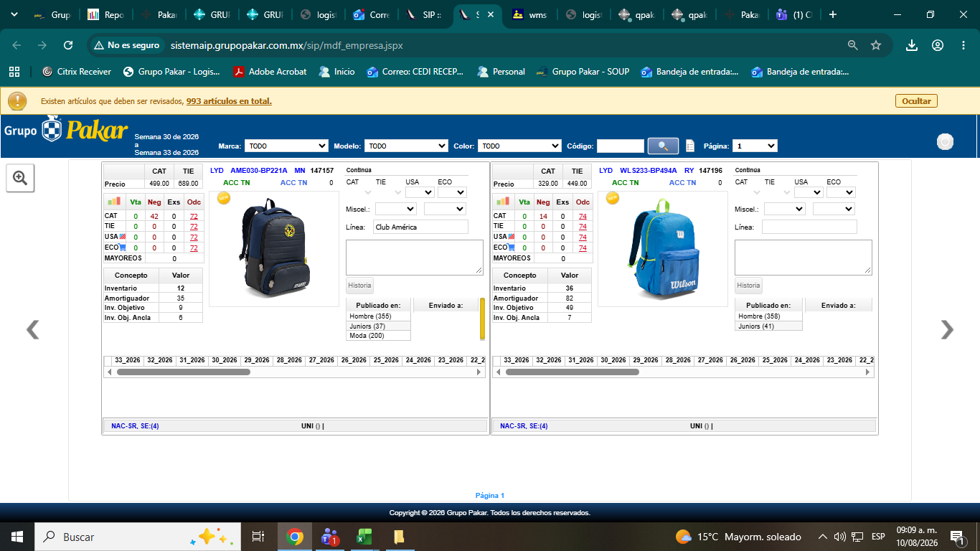
Task: Open Chrome's three-dot menu
Action: (x=963, y=45)
